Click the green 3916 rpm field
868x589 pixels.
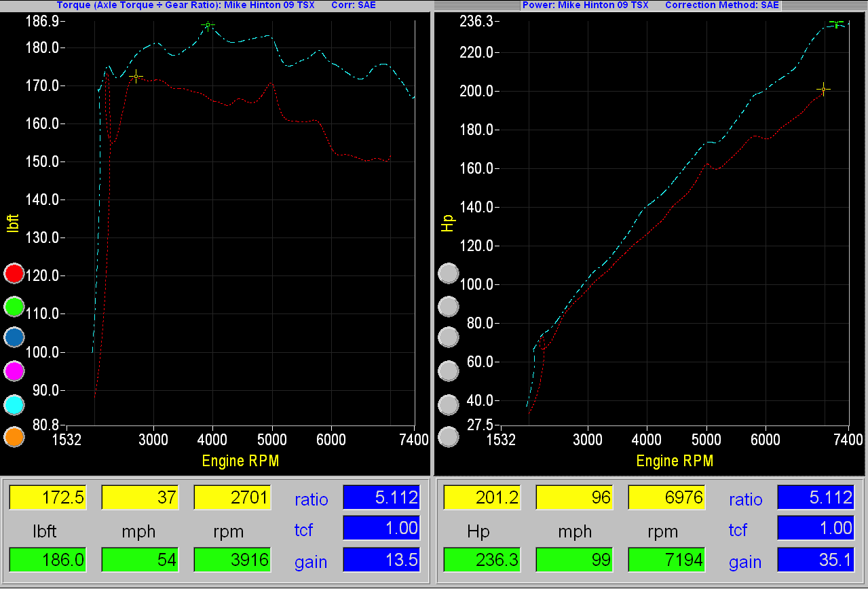pyautogui.click(x=232, y=560)
